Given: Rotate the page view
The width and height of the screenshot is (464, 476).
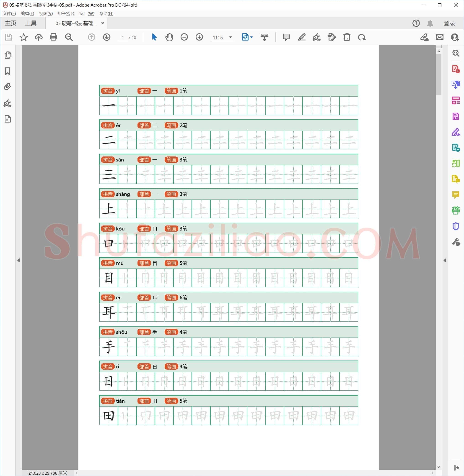Looking at the screenshot, I should click(x=362, y=37).
